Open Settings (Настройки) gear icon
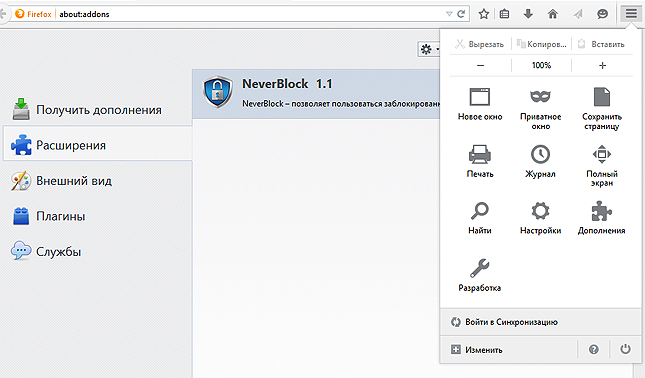Screen dimensions: 645x378 tap(540, 218)
